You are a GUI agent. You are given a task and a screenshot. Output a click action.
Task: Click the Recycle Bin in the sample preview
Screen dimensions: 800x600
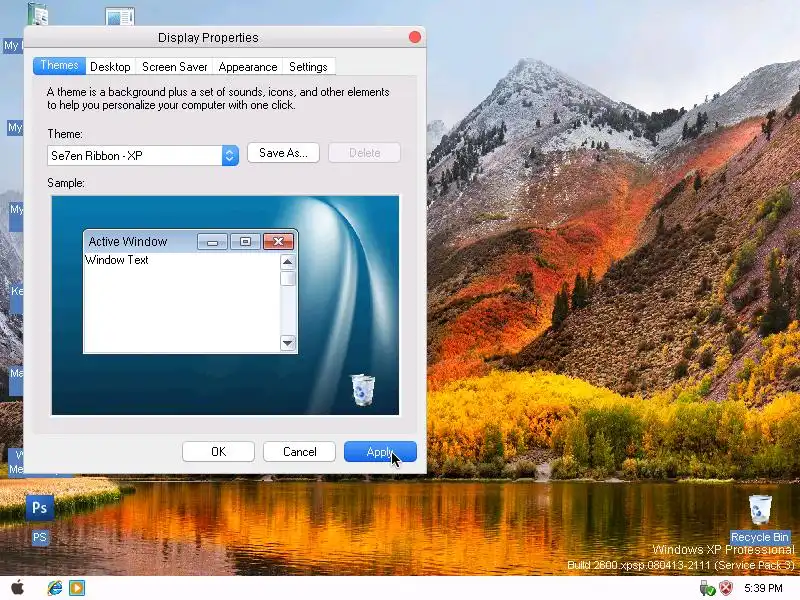tap(363, 390)
